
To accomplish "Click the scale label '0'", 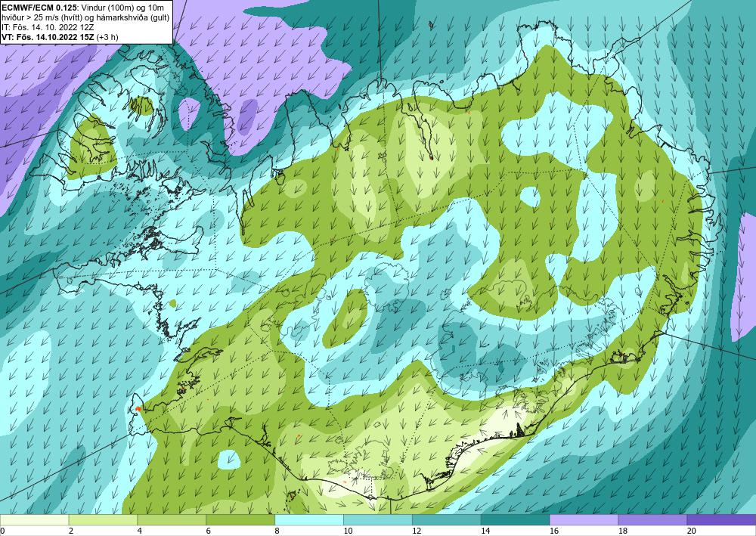I will click(2, 531).
